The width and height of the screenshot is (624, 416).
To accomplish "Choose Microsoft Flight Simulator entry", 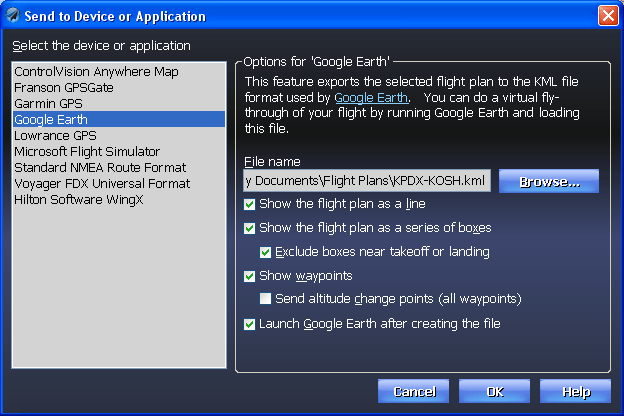I will click(119, 151).
